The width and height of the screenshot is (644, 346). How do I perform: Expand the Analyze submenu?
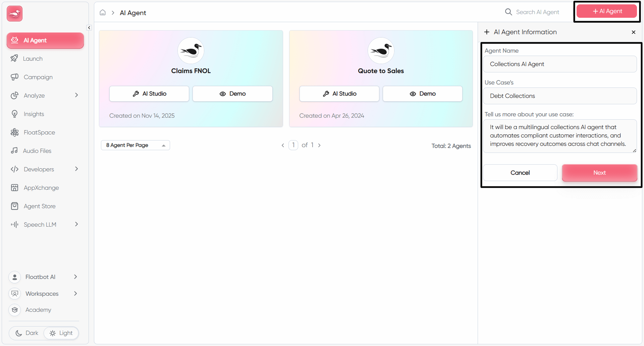coord(76,95)
